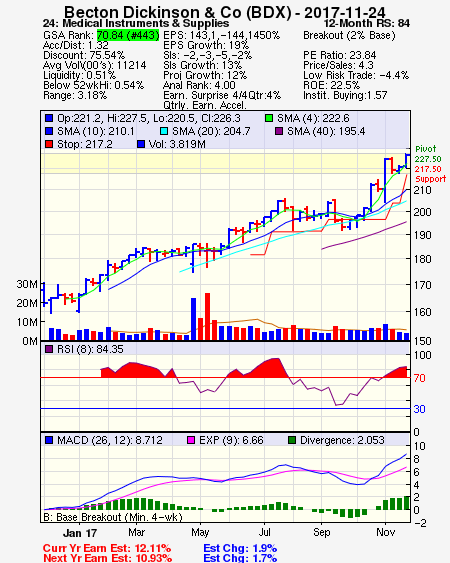The image size is (450, 563).
Task: Click the Vol: 3.819M legend text
Action: tap(177, 144)
